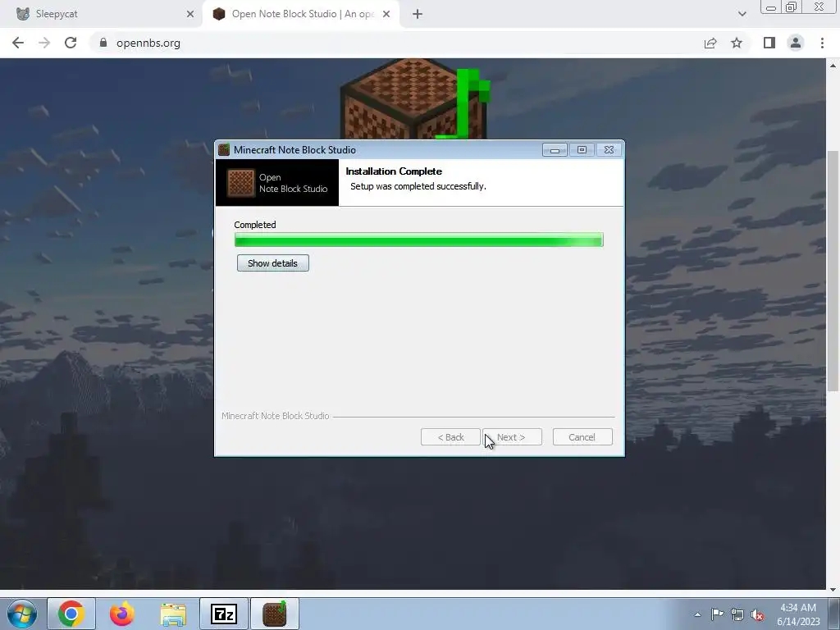Go forward in Chrome
Image resolution: width=840 pixels, height=630 pixels.
point(44,43)
